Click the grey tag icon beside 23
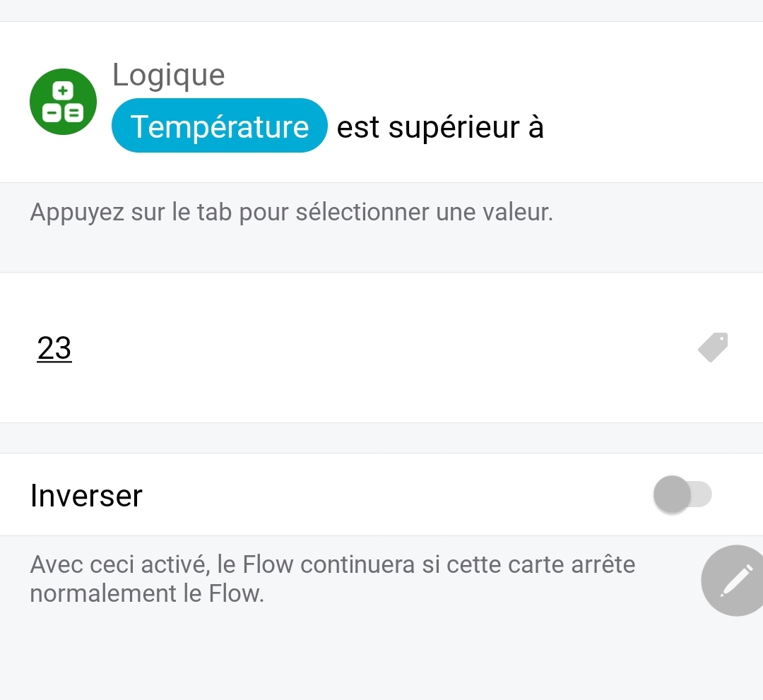The image size is (763, 700). click(x=713, y=348)
